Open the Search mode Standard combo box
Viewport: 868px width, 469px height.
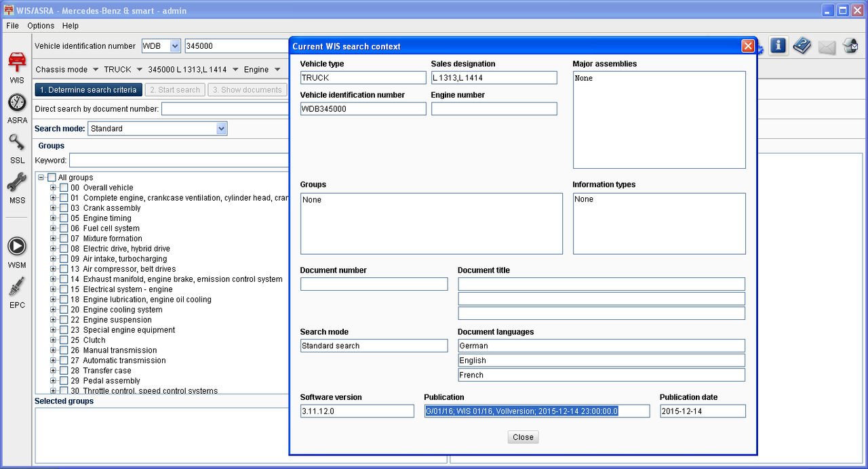point(157,128)
